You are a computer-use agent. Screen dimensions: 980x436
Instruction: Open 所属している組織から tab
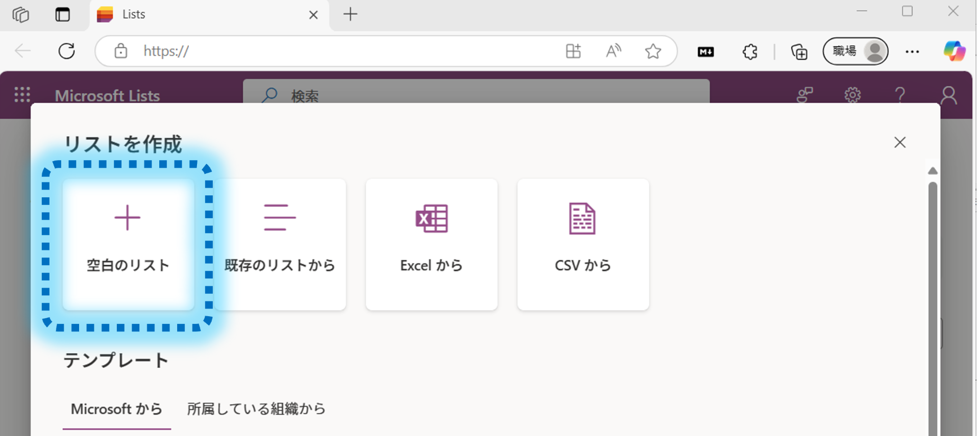coord(256,409)
